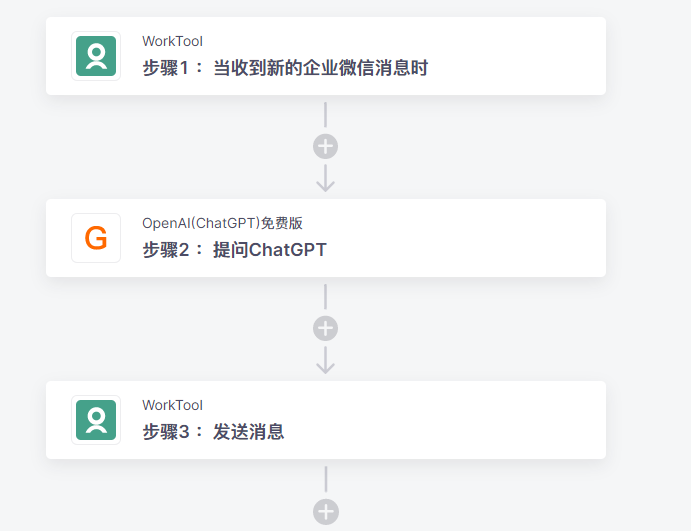Click the down arrow above step 3
Viewport: 691px width, 531px height.
pyautogui.click(x=326, y=360)
